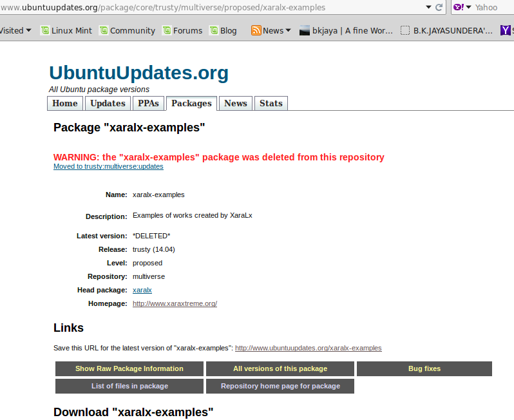Open the News site tab
The image size is (514, 420).
click(x=235, y=103)
